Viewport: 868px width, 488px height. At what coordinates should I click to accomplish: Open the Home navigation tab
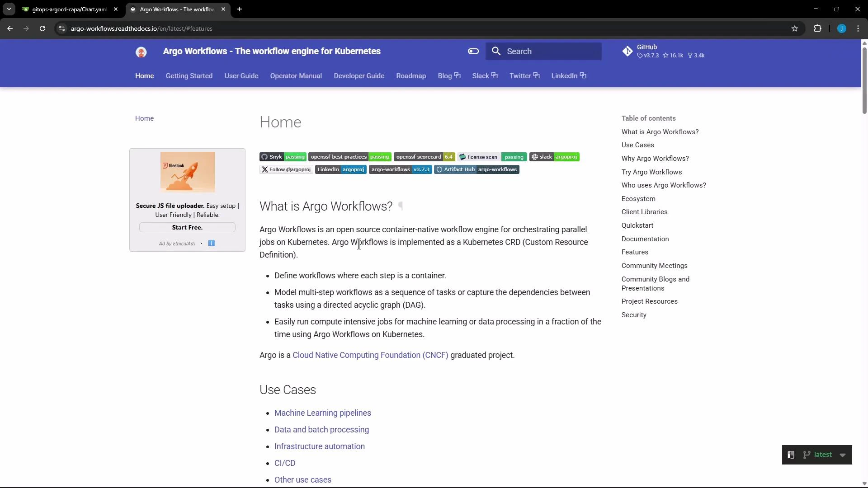coord(145,76)
